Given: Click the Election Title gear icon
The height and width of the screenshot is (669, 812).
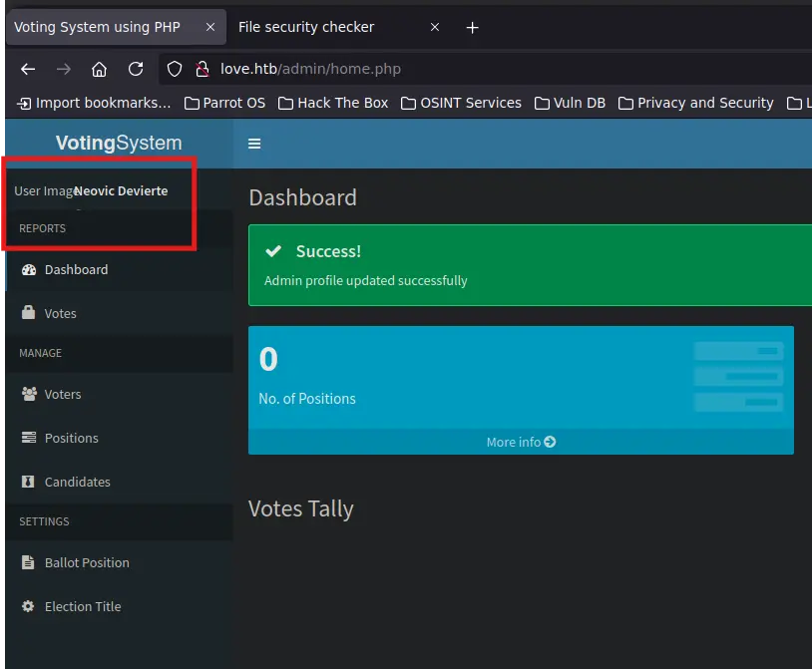Looking at the screenshot, I should pos(28,606).
